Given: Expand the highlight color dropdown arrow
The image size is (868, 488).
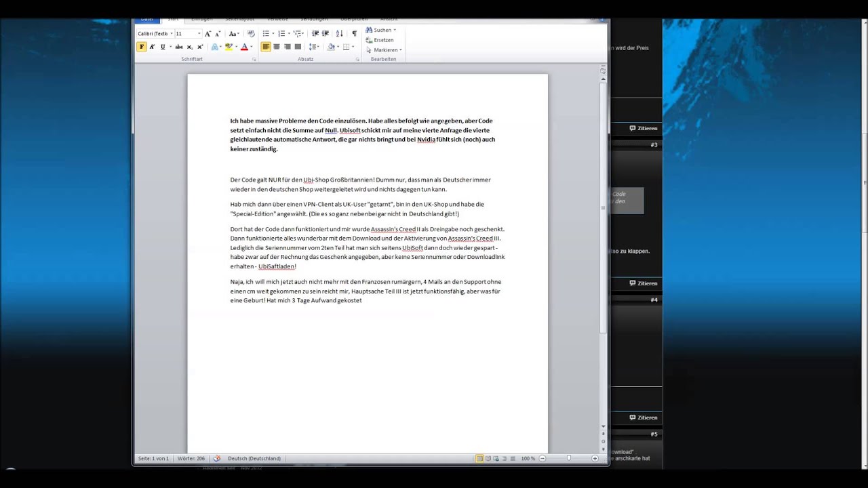Looking at the screenshot, I should (x=236, y=47).
